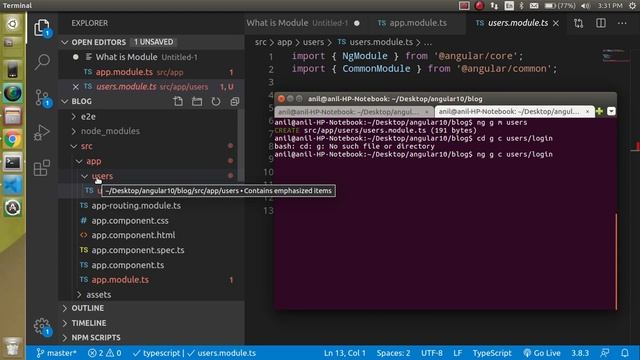Open app.component.ts file
640x360 pixels.
[x=128, y=265]
